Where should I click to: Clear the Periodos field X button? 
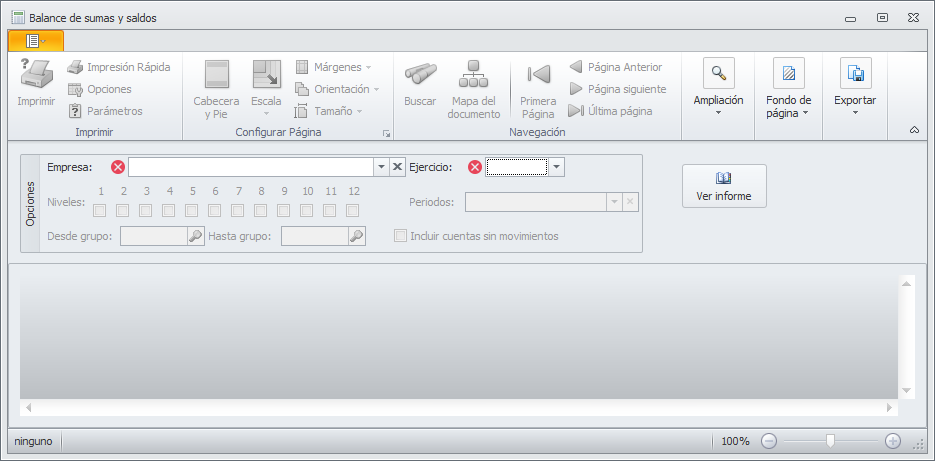630,202
